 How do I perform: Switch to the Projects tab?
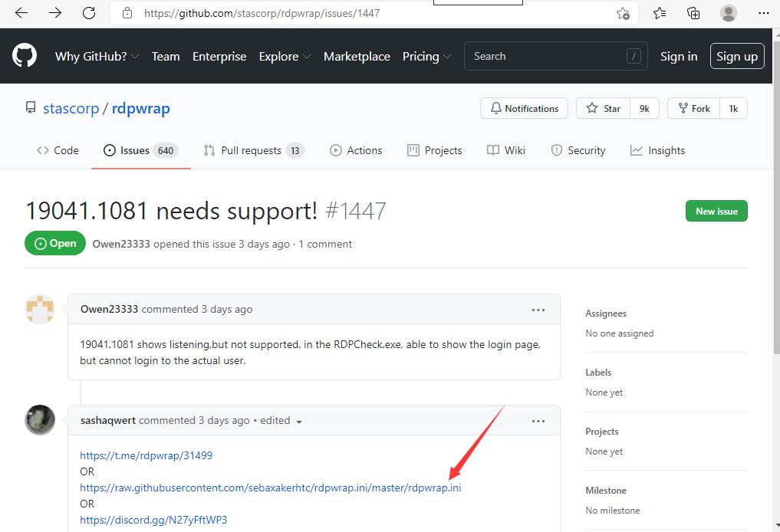coord(434,150)
